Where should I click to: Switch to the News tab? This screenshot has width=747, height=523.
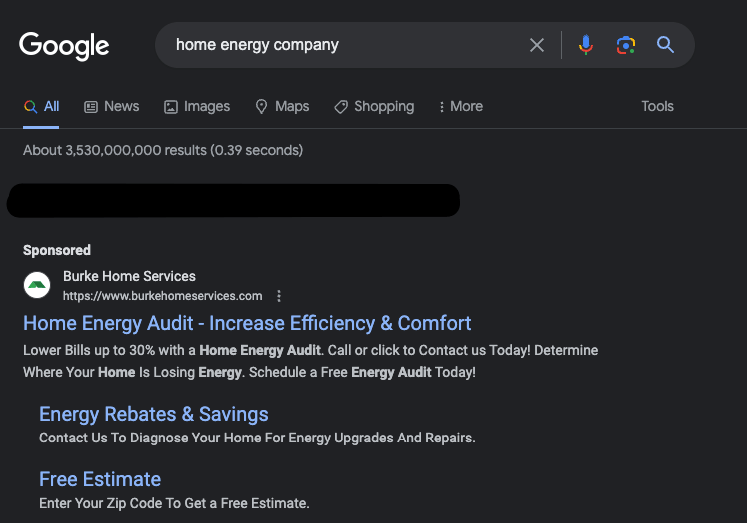tap(111, 106)
